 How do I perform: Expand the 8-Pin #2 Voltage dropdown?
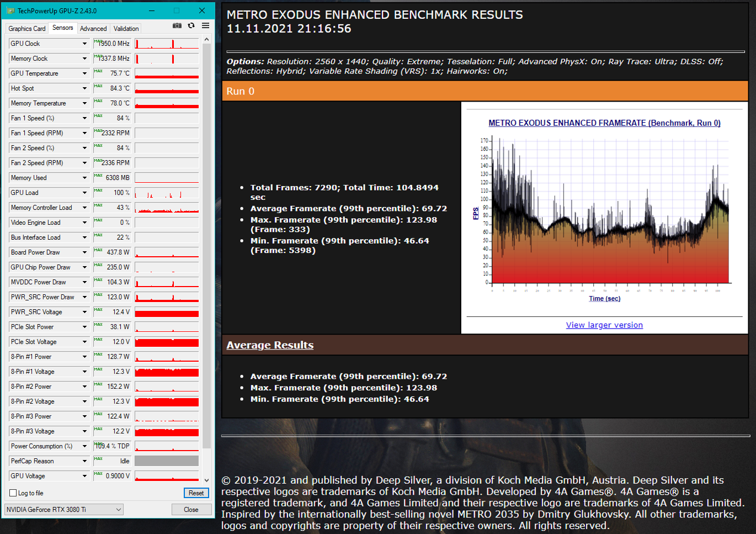coord(84,401)
